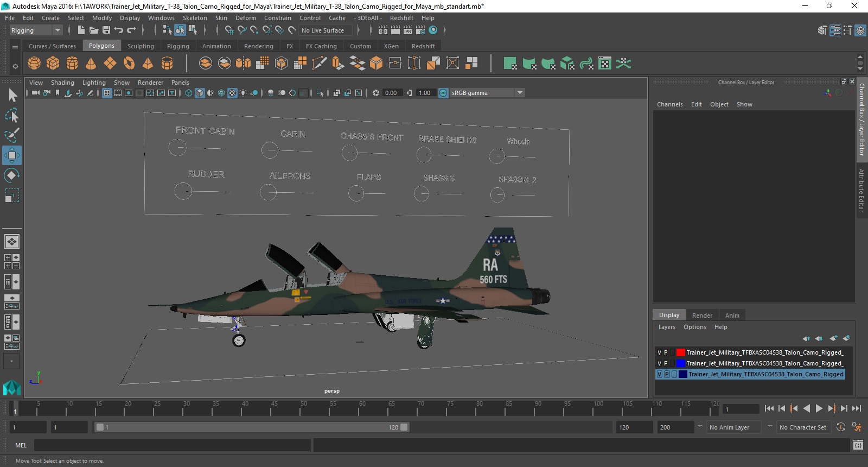Open the No Live Surface field dropdown
Viewport: 868px width, 467px height.
325,30
